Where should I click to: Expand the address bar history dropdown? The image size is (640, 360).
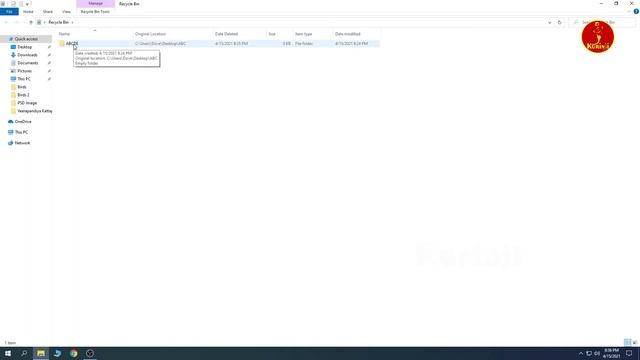tap(549, 22)
